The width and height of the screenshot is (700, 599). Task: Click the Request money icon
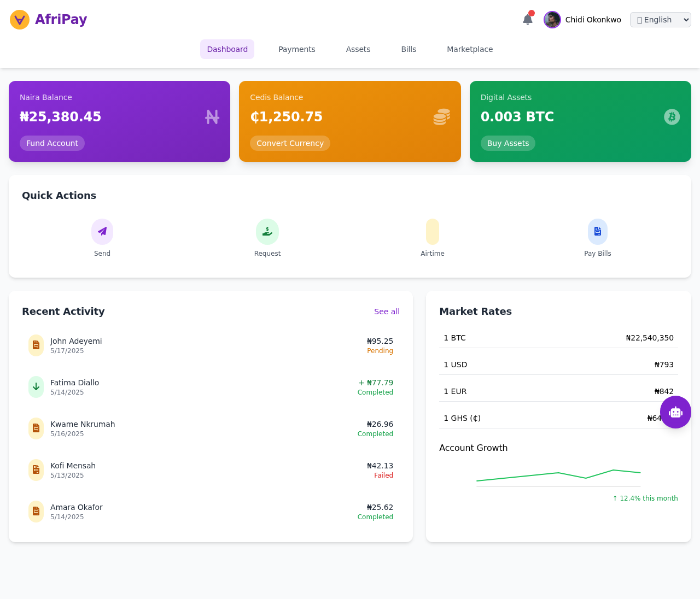pyautogui.click(x=267, y=231)
